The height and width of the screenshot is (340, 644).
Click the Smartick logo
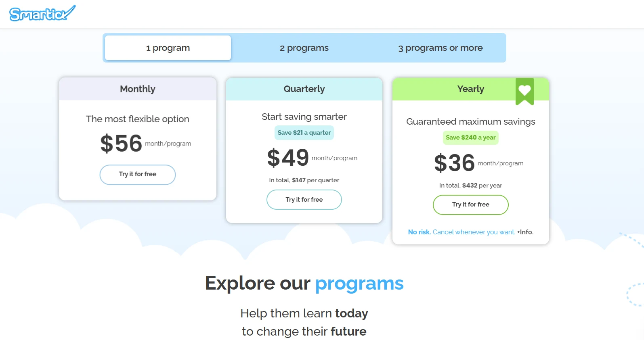pyautogui.click(x=42, y=14)
